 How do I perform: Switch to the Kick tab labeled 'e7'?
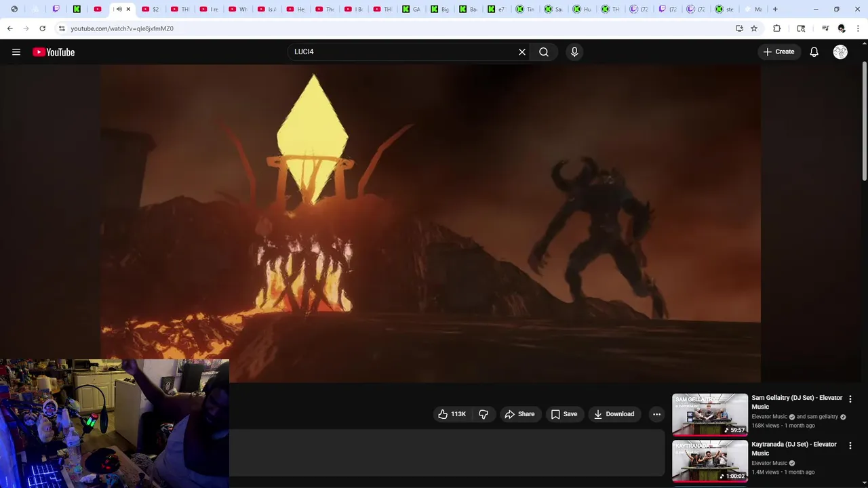497,9
